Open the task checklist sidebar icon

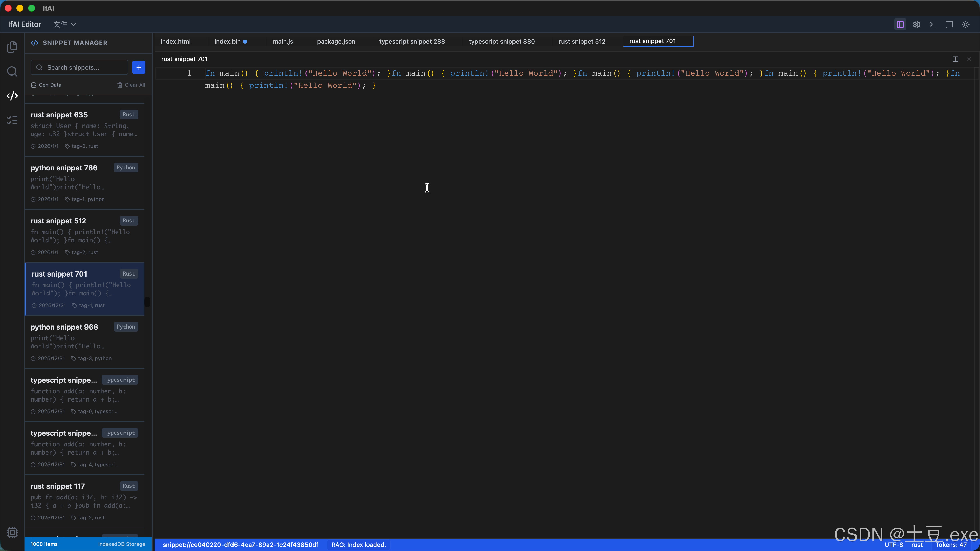[12, 121]
